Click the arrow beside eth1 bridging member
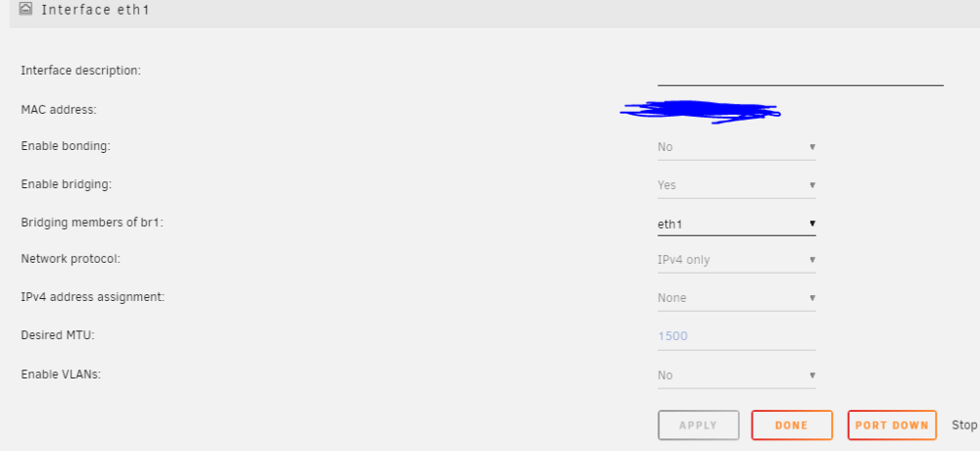Screen dimensions: 980x451 pyautogui.click(x=811, y=224)
